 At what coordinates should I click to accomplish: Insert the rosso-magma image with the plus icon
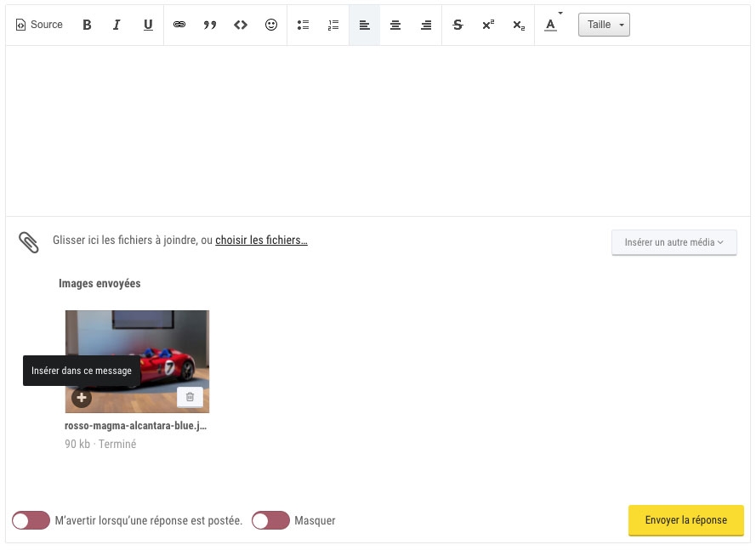coord(81,396)
